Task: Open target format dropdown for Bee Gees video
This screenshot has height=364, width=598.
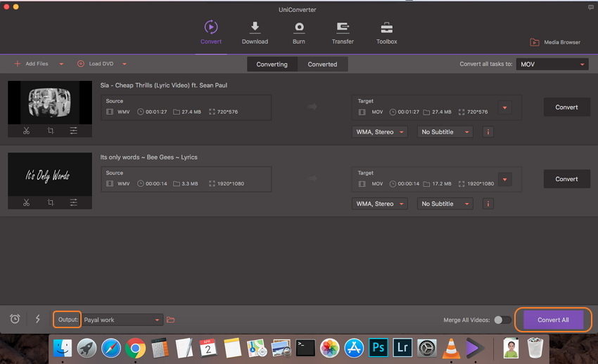Action: click(x=504, y=179)
